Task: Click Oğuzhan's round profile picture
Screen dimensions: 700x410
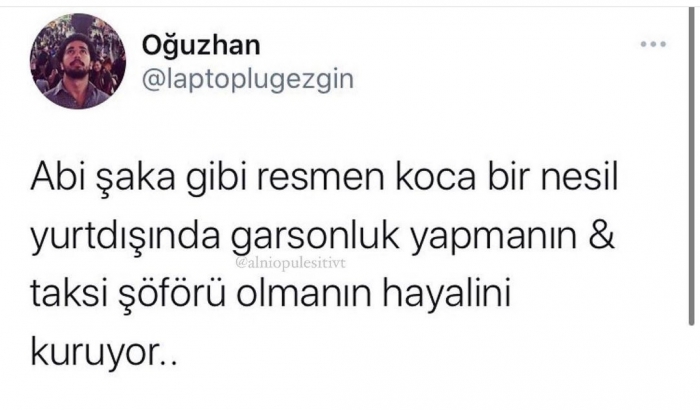Action: (78, 61)
